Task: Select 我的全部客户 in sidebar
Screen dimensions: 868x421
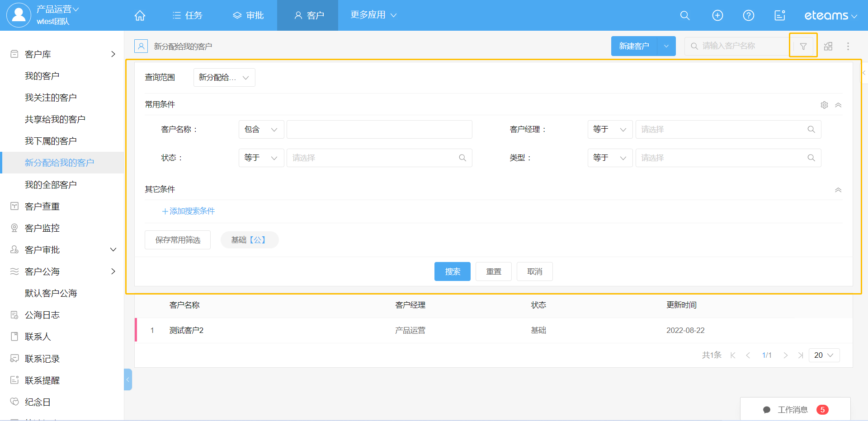Action: [51, 185]
